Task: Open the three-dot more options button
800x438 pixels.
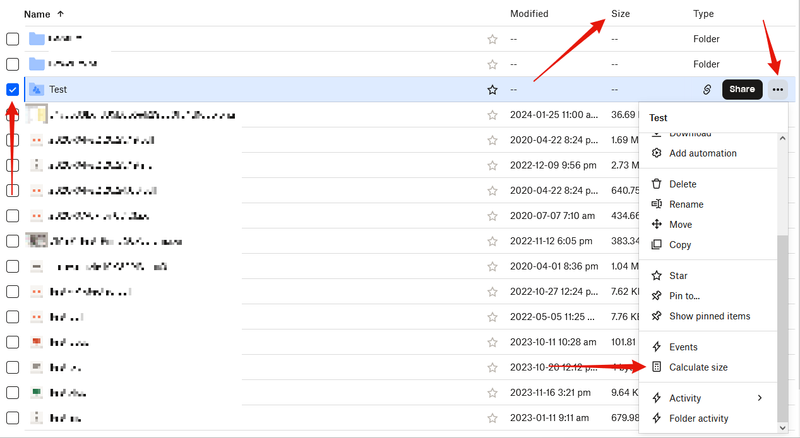Action: point(778,89)
